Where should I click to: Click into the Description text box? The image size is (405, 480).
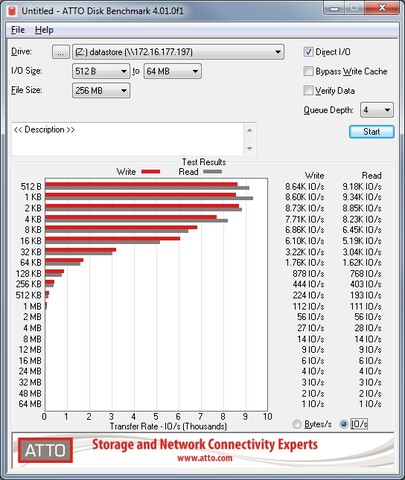(x=128, y=139)
